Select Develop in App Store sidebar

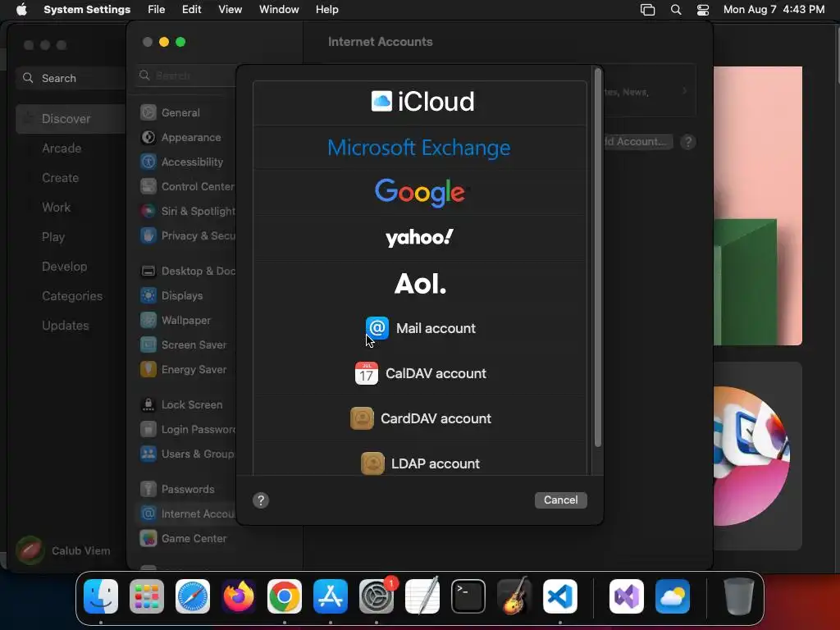point(64,267)
